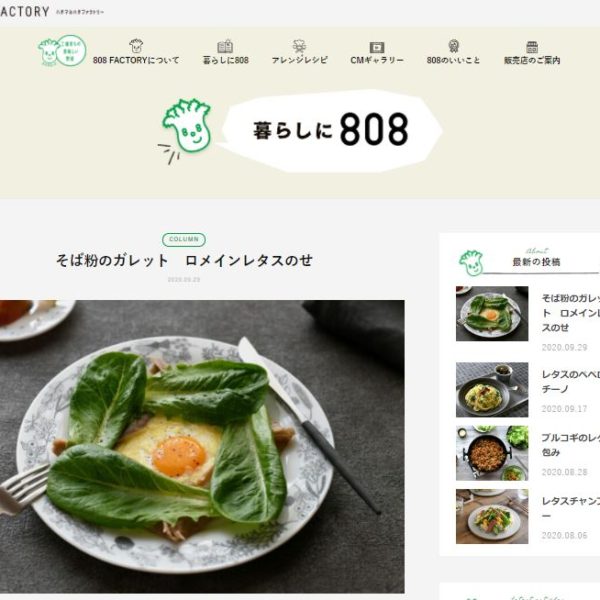
Task: Click the shop icon above 販売店のご案内
Action: pos(532,47)
